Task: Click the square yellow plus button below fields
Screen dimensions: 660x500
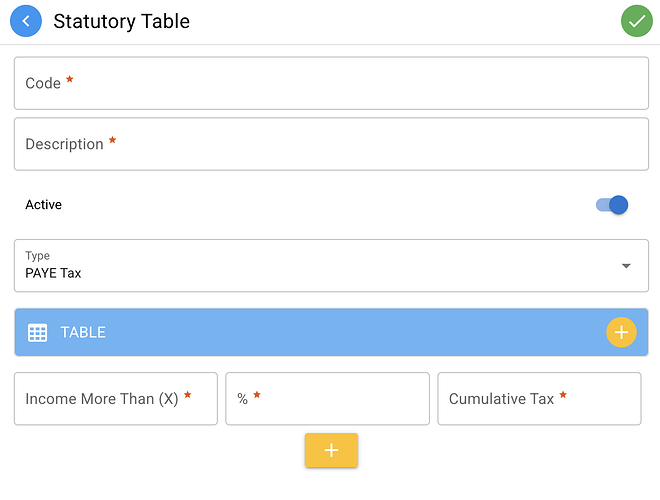Action: [x=331, y=450]
